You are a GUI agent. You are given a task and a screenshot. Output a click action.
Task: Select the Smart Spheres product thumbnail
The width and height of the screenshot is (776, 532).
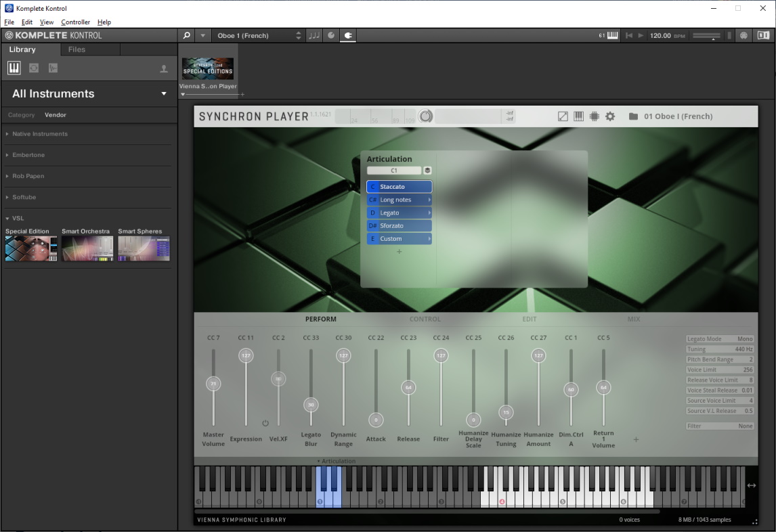[144, 248]
